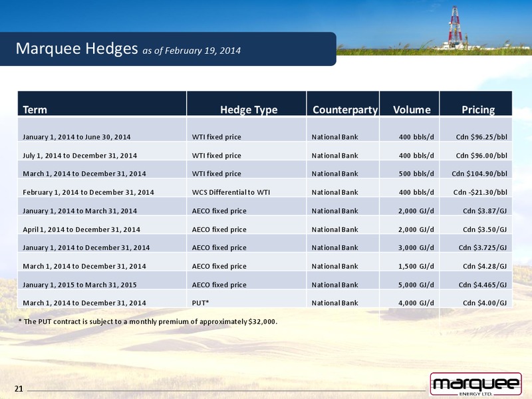Click the 'Cdn $4.28/GJ' price
This screenshot has height=399, width=532.
[x=485, y=267]
